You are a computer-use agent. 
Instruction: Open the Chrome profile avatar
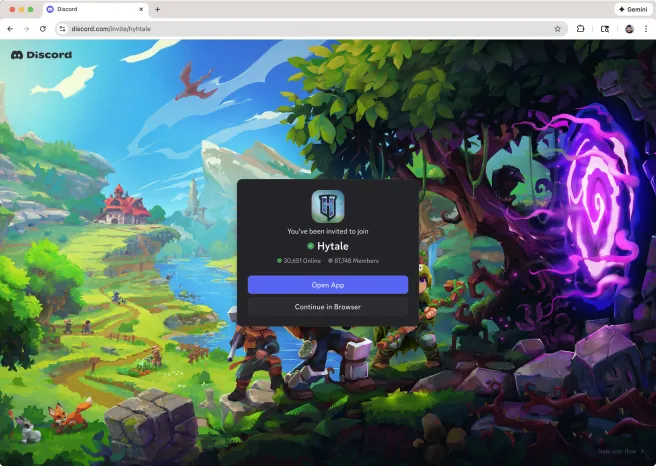629,29
